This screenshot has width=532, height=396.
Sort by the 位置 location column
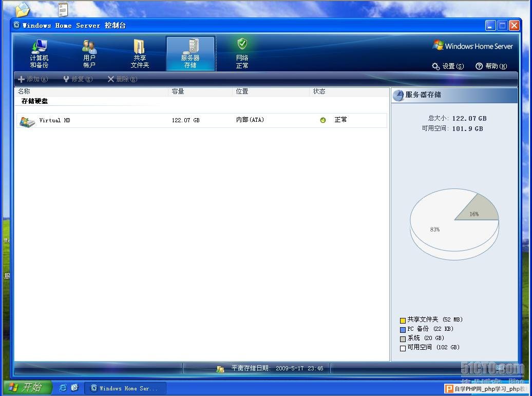271,91
